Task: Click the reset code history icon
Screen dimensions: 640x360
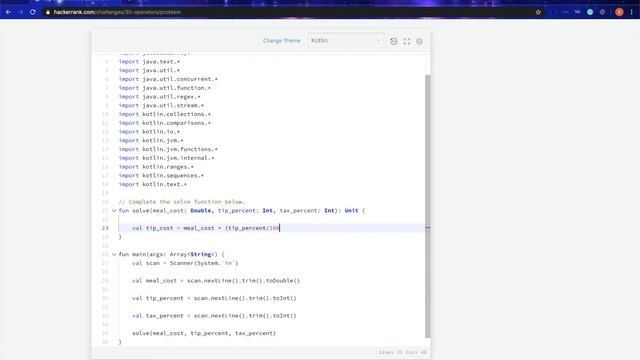Action: [393, 41]
